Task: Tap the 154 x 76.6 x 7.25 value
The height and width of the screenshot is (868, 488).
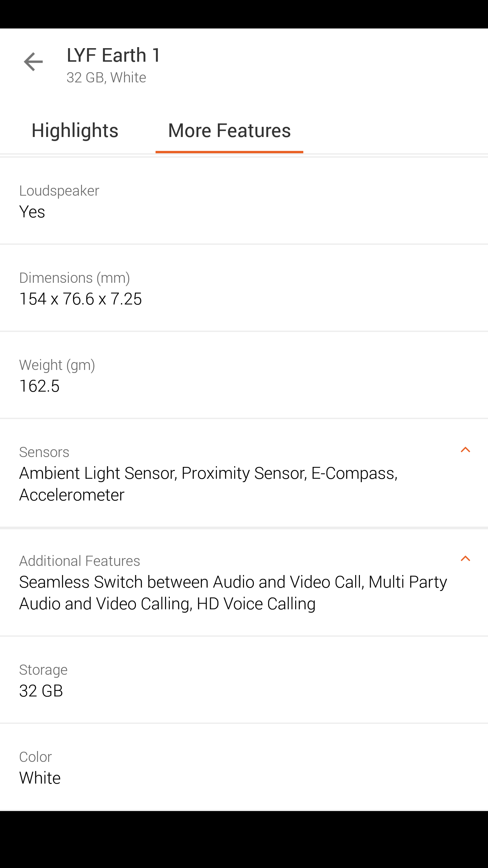Action: click(x=81, y=299)
